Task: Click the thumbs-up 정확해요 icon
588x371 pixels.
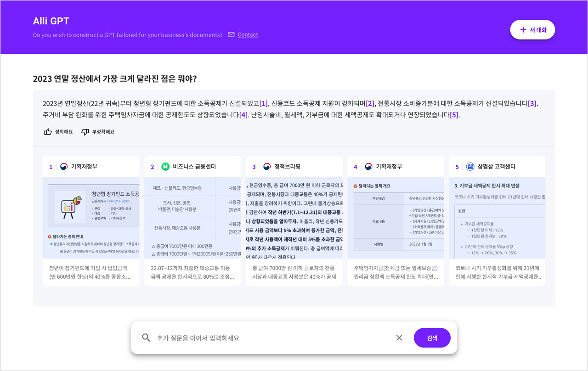Action: [48, 132]
